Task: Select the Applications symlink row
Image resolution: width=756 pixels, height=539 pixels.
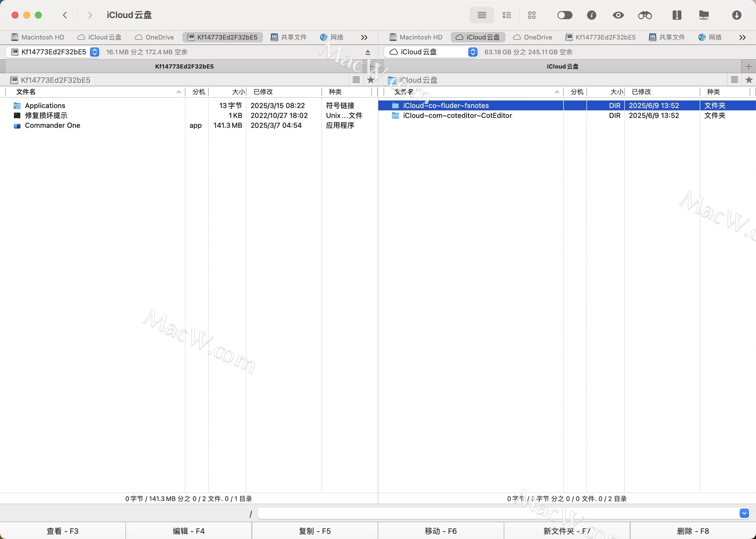Action: (x=189, y=106)
